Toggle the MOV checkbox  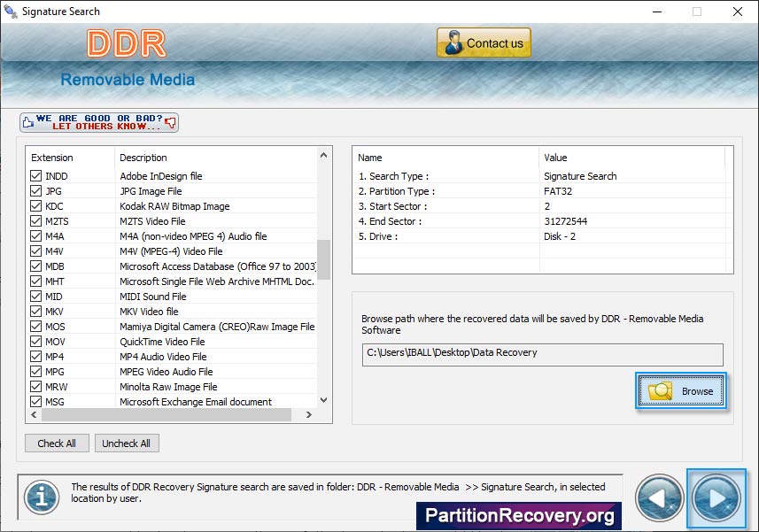point(35,341)
